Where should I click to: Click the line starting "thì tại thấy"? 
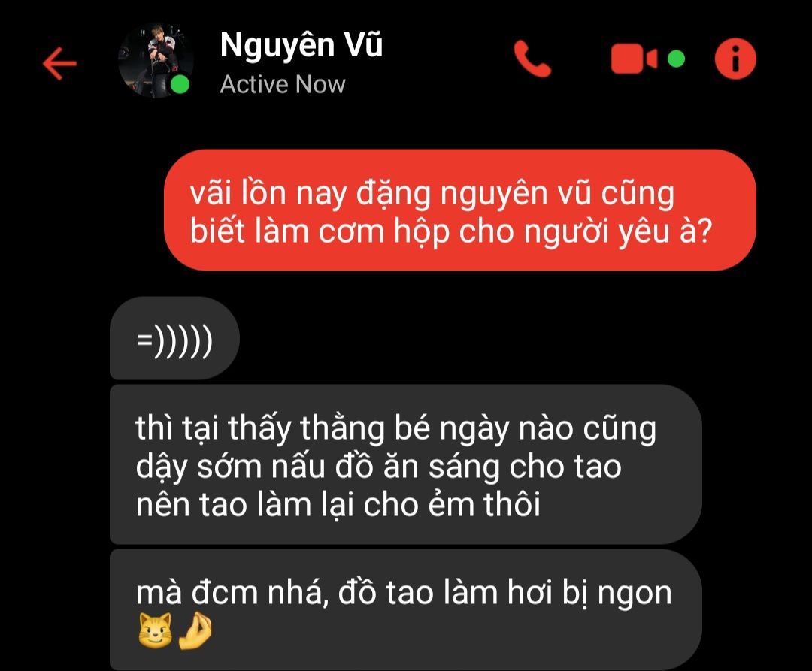(x=396, y=429)
